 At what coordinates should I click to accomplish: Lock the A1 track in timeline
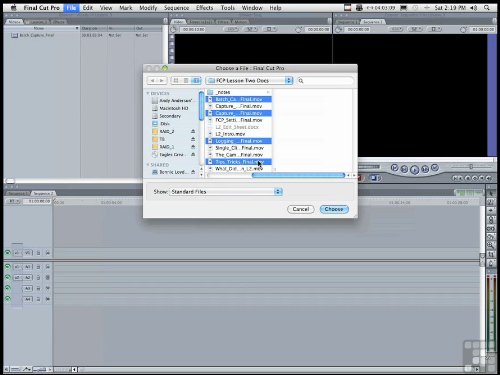(38, 267)
